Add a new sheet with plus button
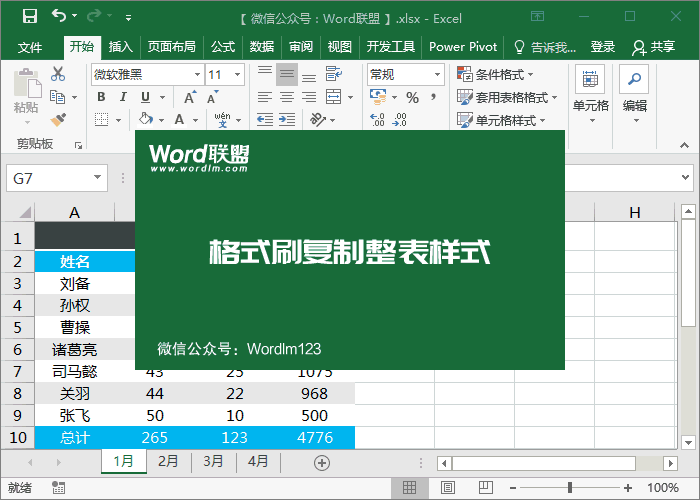The height and width of the screenshot is (500, 700). point(322,463)
